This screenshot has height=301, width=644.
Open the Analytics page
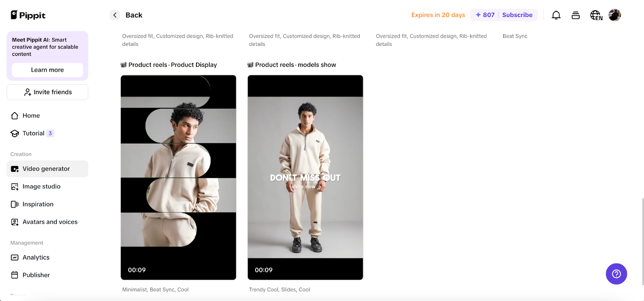pos(36,258)
